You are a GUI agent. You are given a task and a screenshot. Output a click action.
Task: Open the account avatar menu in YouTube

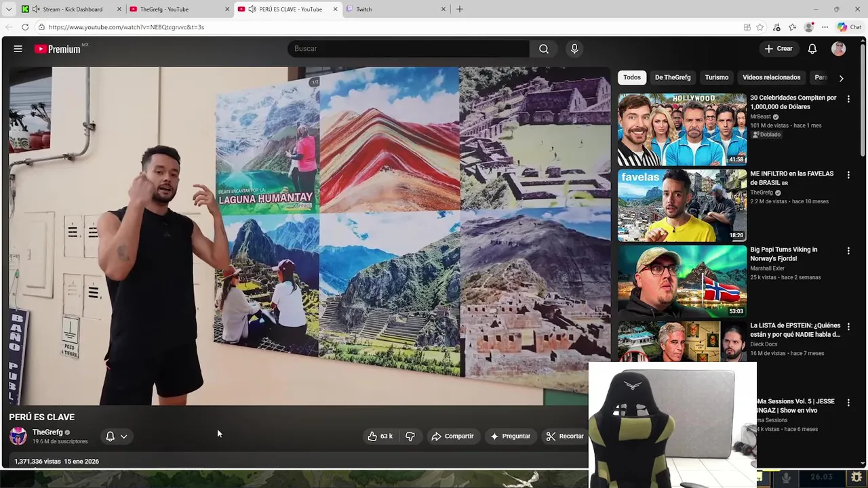(x=839, y=49)
